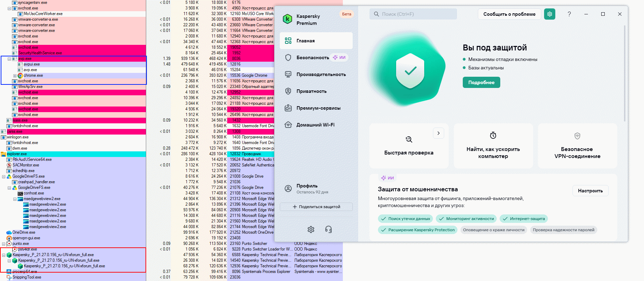Collapse the punto.exe process tree

pos(4,244)
